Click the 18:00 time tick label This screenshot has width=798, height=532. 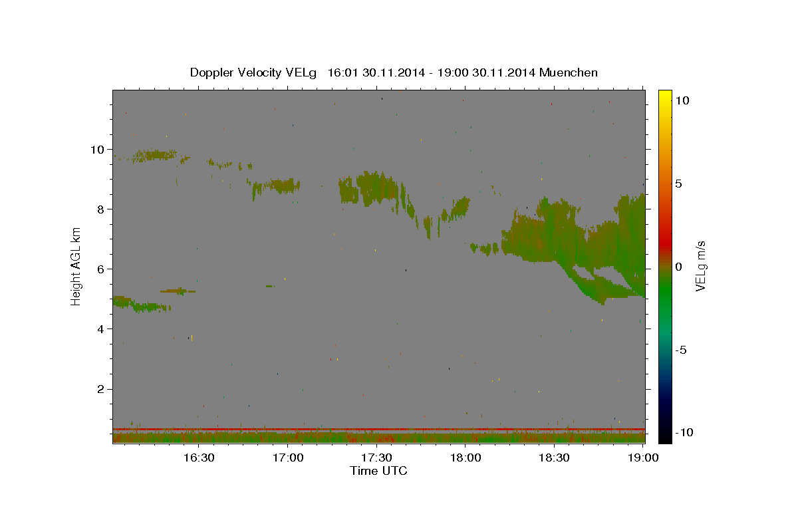[x=465, y=458]
